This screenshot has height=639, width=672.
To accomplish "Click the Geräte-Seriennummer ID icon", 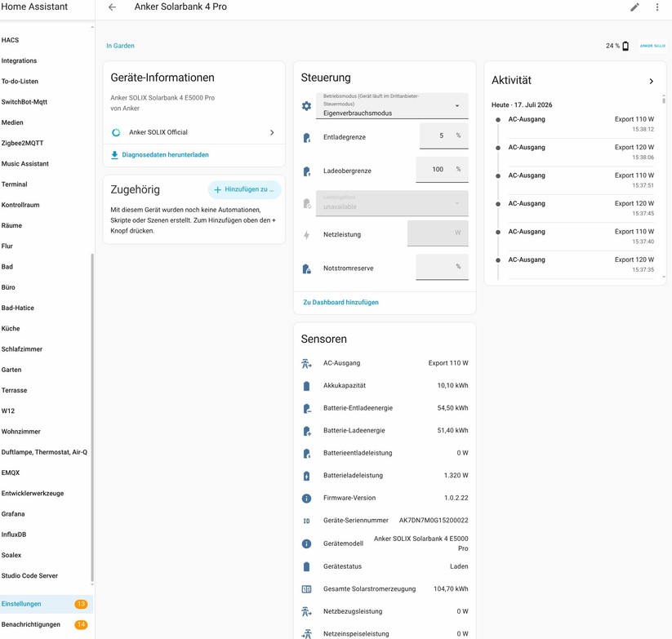I will tap(306, 521).
